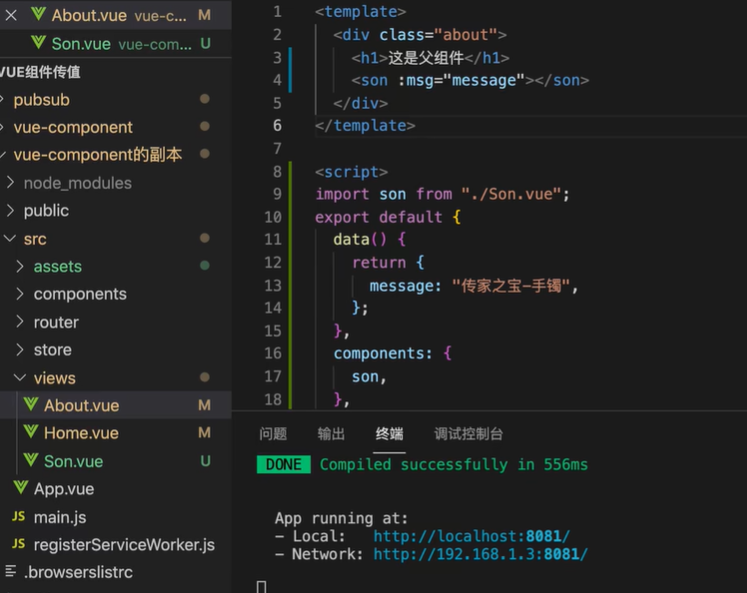Screen dimensions: 747x593
Task: Click Vue icon beside App.vue
Action: [x=20, y=488]
